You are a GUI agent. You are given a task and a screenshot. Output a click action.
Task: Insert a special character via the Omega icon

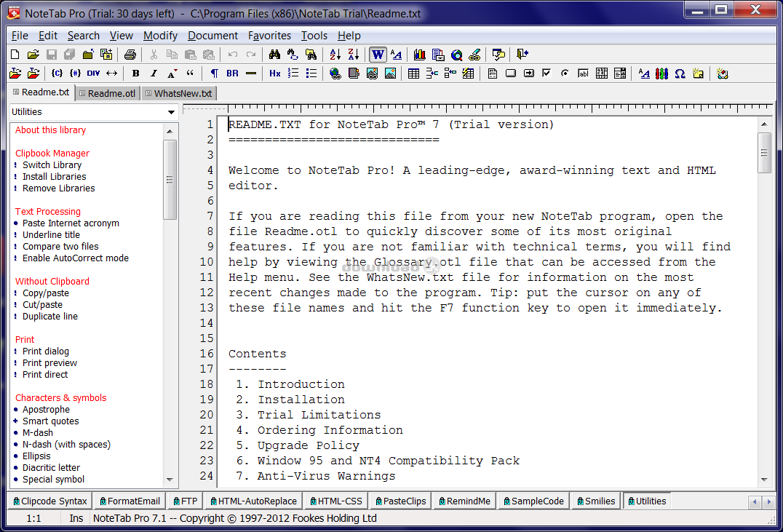coord(680,74)
